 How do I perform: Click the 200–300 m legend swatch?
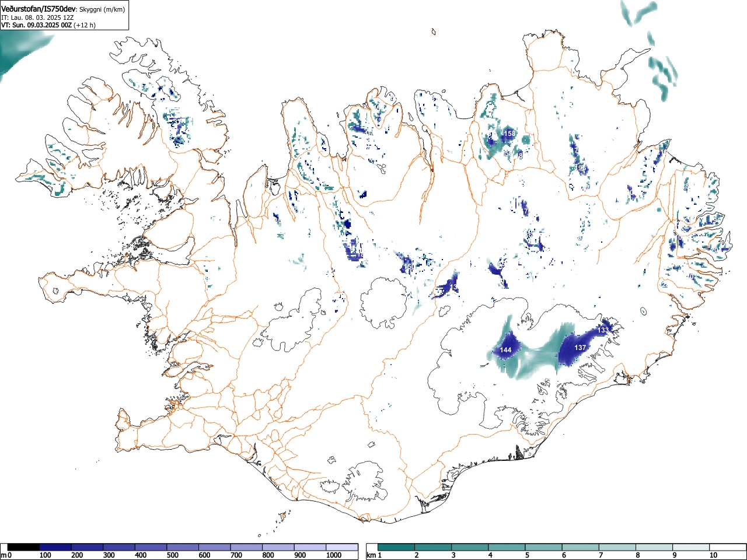tap(87, 547)
